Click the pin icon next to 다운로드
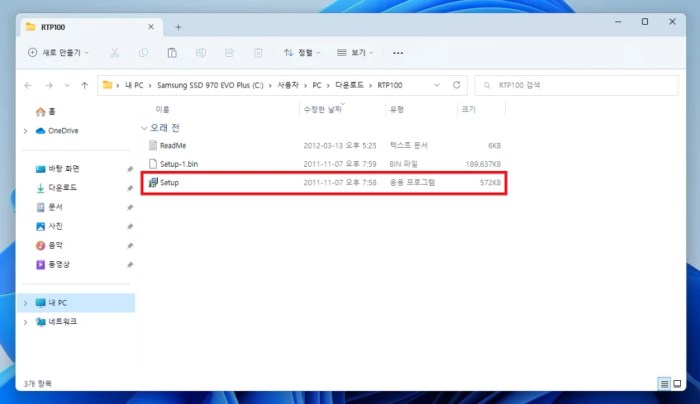The height and width of the screenshot is (404, 700). pos(130,188)
